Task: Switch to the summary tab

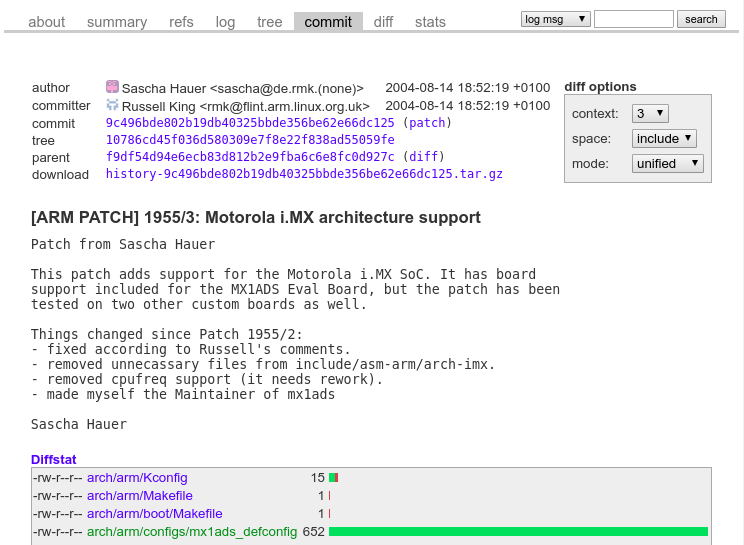Action: (x=117, y=22)
